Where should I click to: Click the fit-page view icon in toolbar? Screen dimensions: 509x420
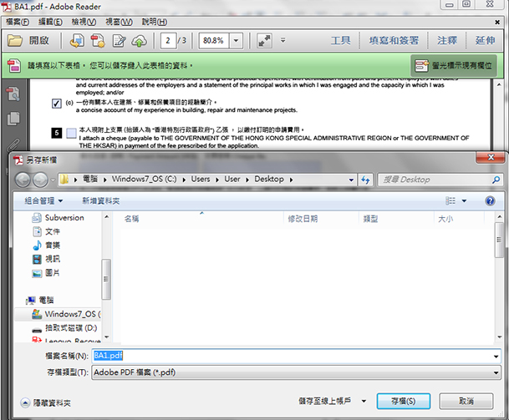264,40
